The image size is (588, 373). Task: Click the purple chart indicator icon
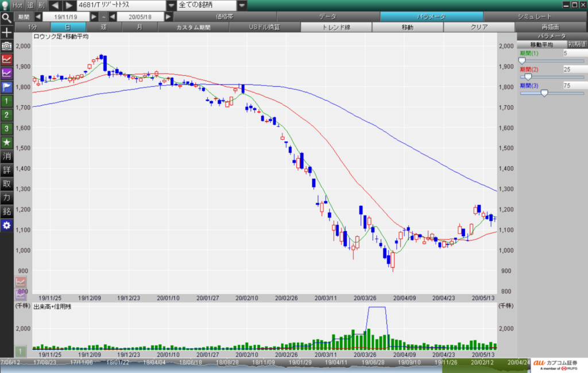pos(7,73)
